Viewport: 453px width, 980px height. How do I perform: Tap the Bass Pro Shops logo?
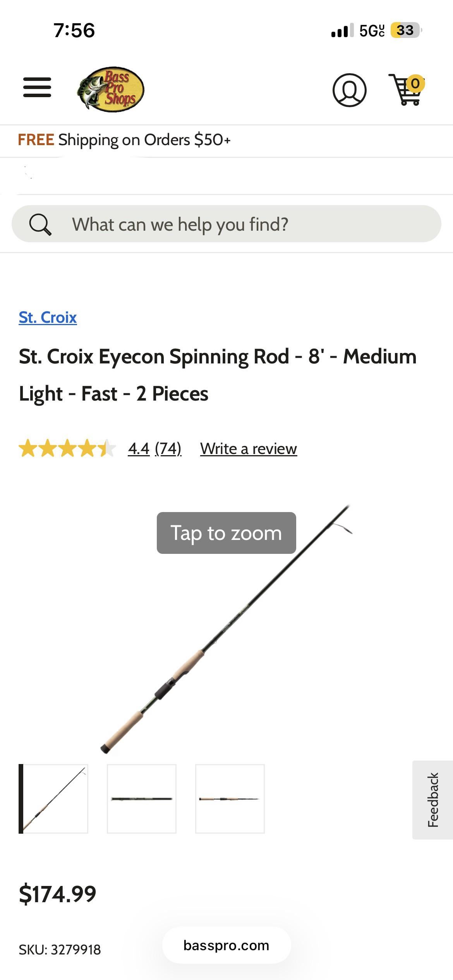[x=111, y=89]
